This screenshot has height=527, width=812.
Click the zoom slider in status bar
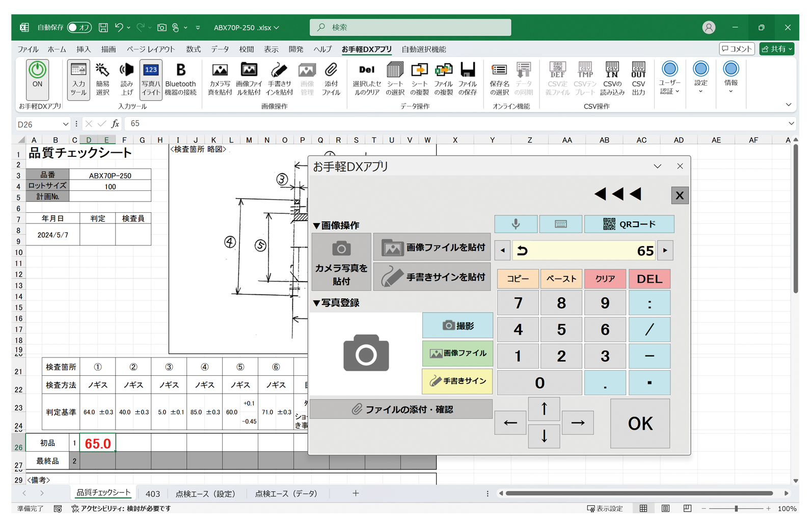[x=736, y=509]
